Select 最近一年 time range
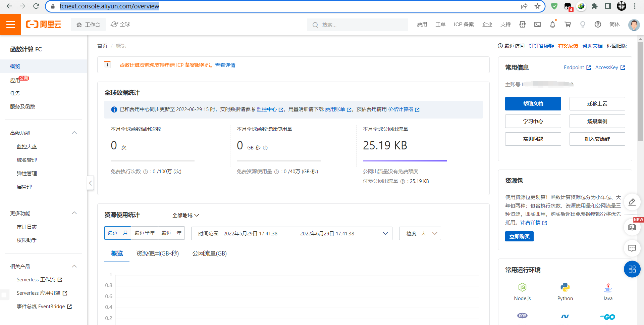 171,233
